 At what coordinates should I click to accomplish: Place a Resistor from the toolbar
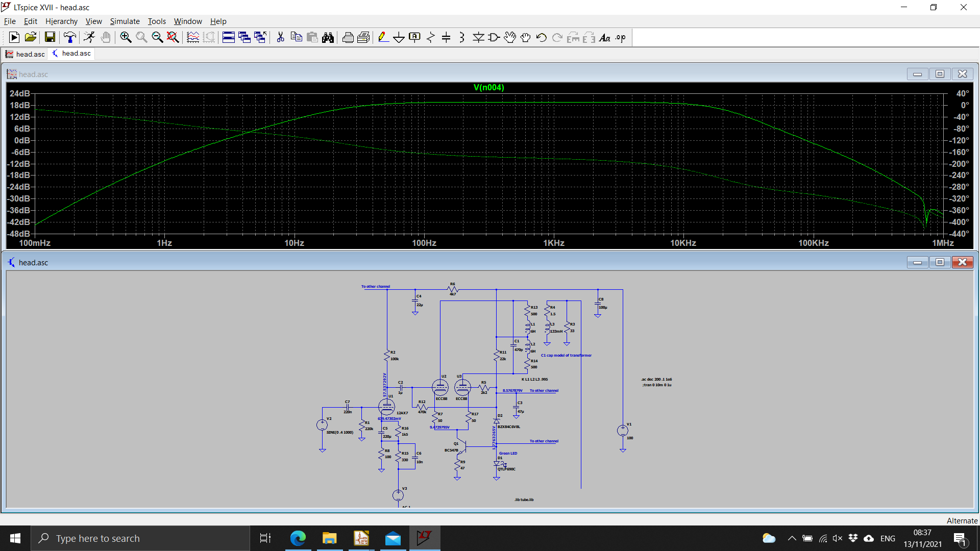[430, 37]
